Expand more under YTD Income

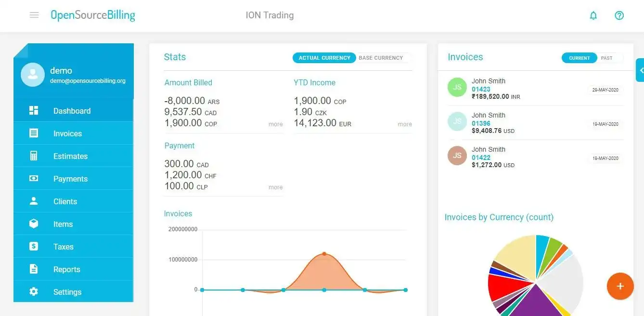pos(404,124)
